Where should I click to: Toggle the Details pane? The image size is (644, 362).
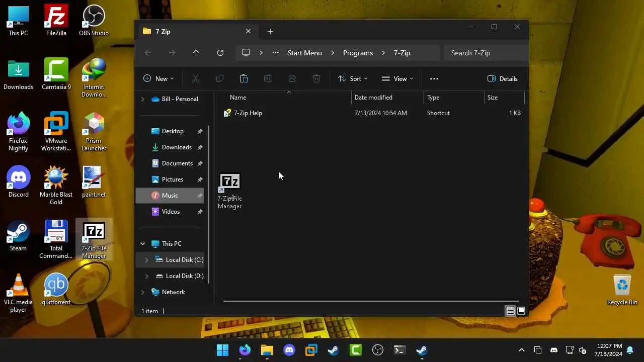tap(503, 78)
